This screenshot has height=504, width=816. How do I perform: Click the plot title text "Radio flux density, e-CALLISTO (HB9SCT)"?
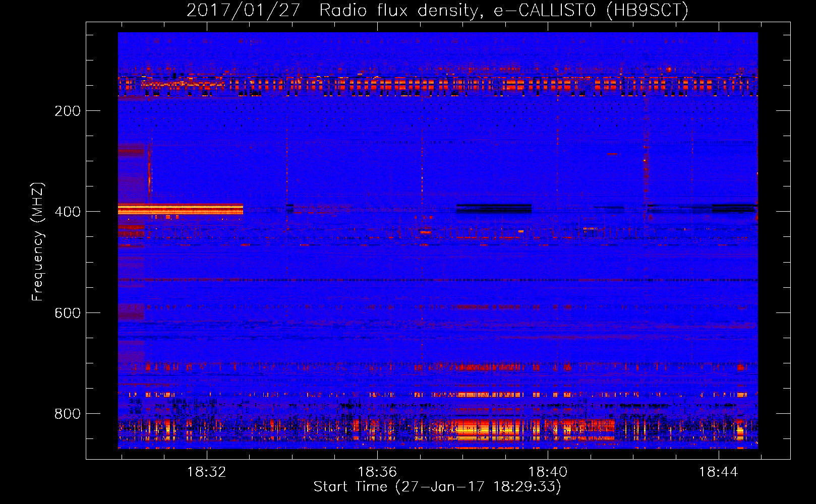(504, 10)
